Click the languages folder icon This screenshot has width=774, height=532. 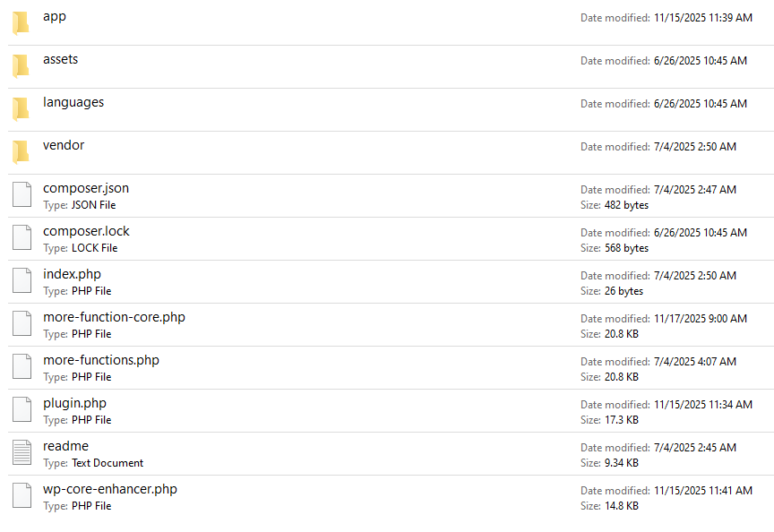[x=21, y=108]
